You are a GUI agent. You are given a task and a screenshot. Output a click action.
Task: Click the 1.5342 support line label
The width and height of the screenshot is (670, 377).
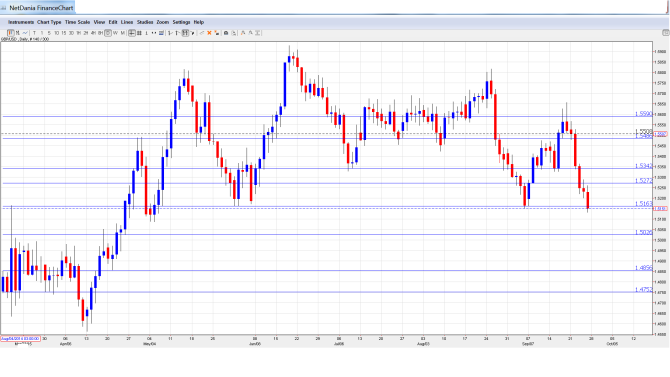(644, 166)
